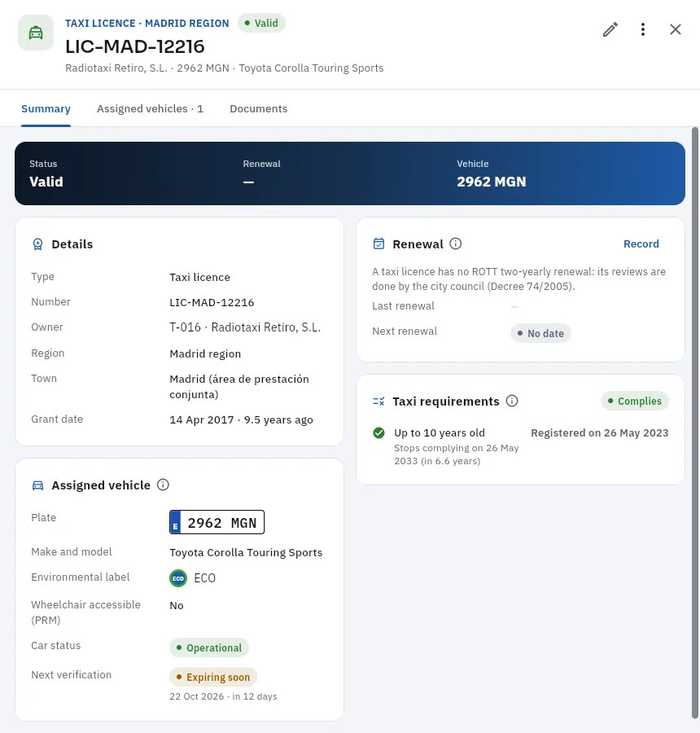The image size is (700, 733).
Task: Show info tooltip next to Taxi requirements
Action: 512,401
